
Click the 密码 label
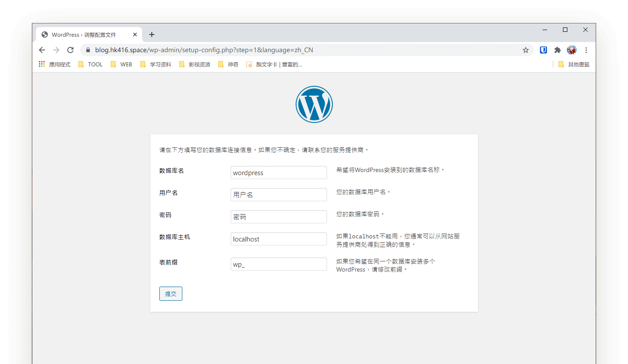[166, 215]
